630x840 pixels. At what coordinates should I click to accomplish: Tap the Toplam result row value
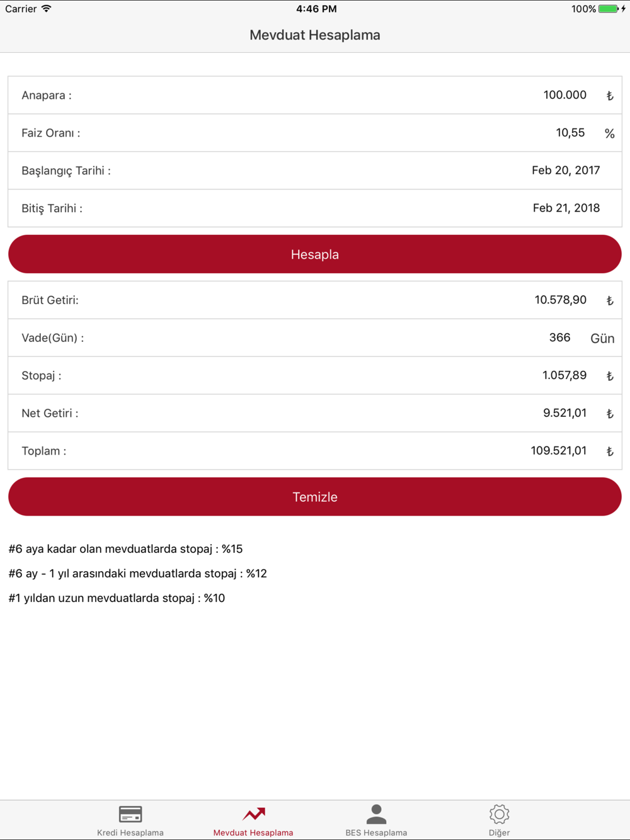coord(558,451)
